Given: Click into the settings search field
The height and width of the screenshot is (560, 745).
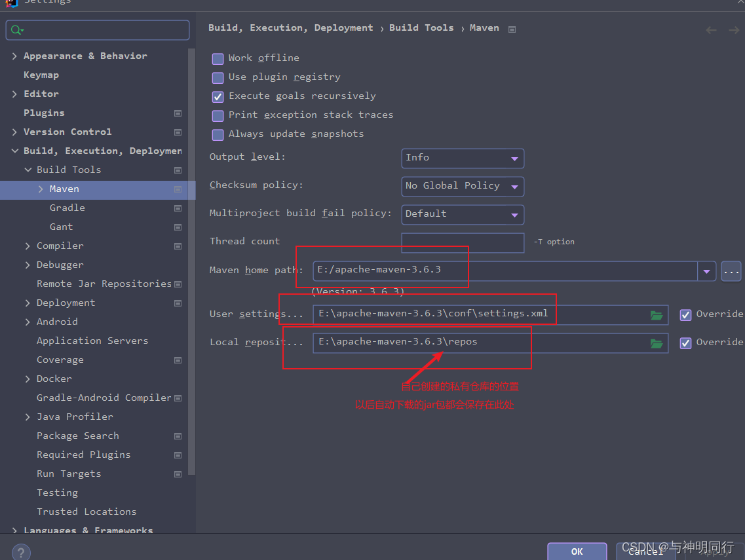Looking at the screenshot, I should pos(98,30).
